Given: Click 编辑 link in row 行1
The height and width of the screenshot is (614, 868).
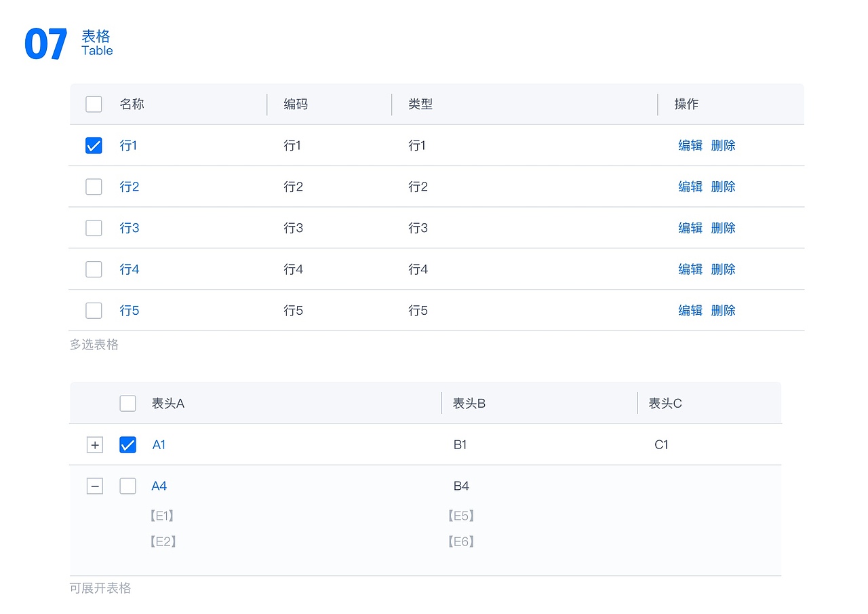Looking at the screenshot, I should click(690, 145).
